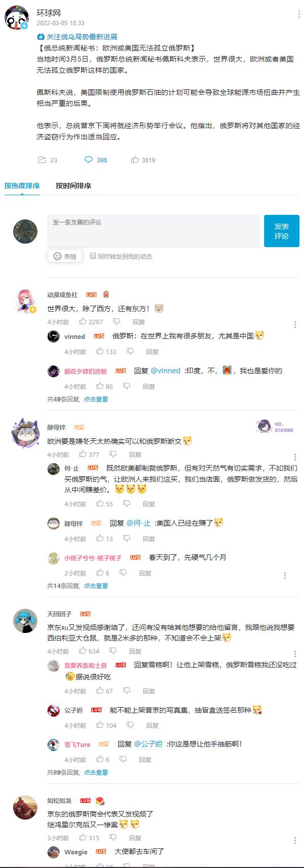This screenshot has width=304, height=868.
Task: Like 酵母锌's comment with 377 likes
Action: [x=83, y=454]
